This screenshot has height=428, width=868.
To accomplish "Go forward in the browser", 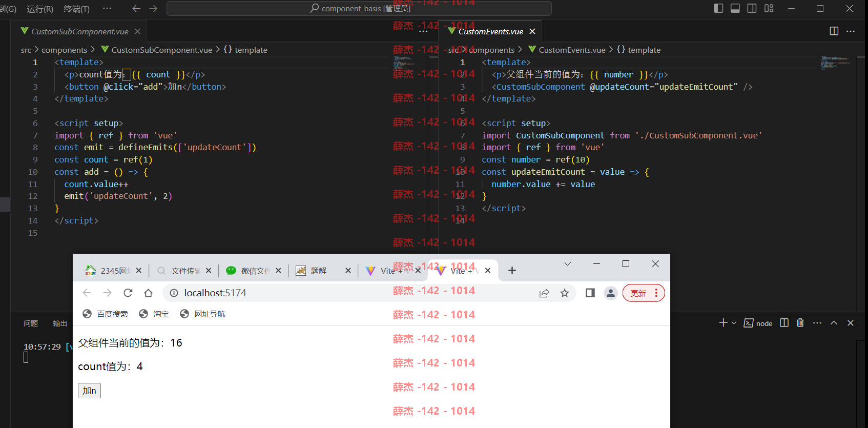I will [x=107, y=293].
